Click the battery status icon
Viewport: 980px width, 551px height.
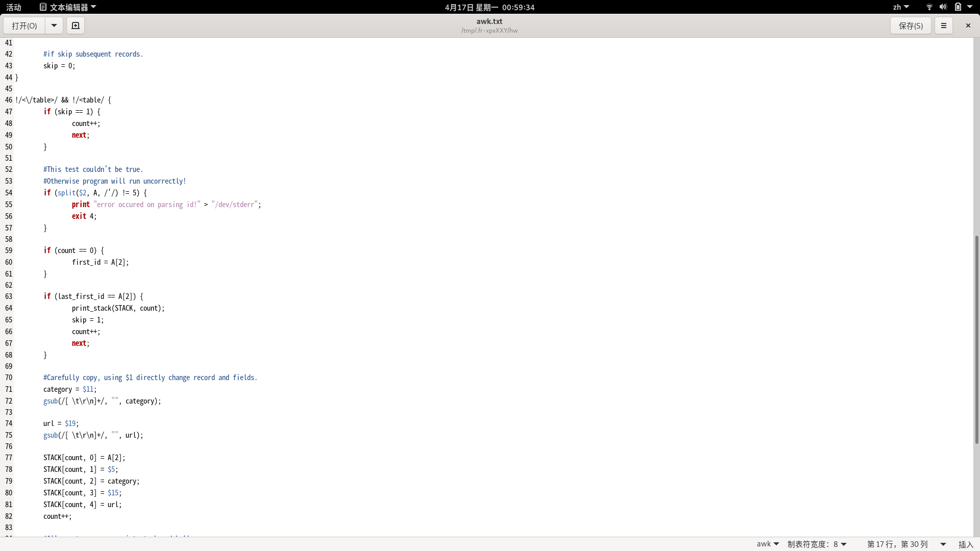pyautogui.click(x=958, y=7)
